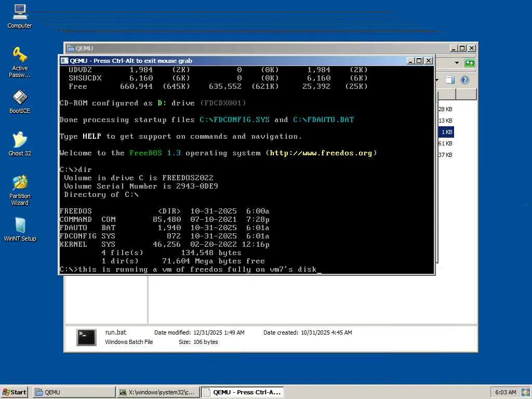Click the KERNEL SYS directory listing line
This screenshot has height=399, width=532.
tap(165, 244)
